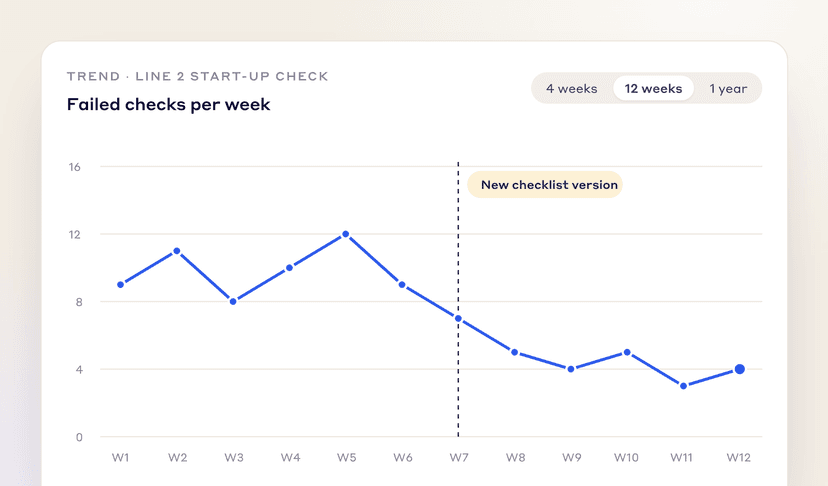Click the 12 y-axis value

(x=74, y=235)
